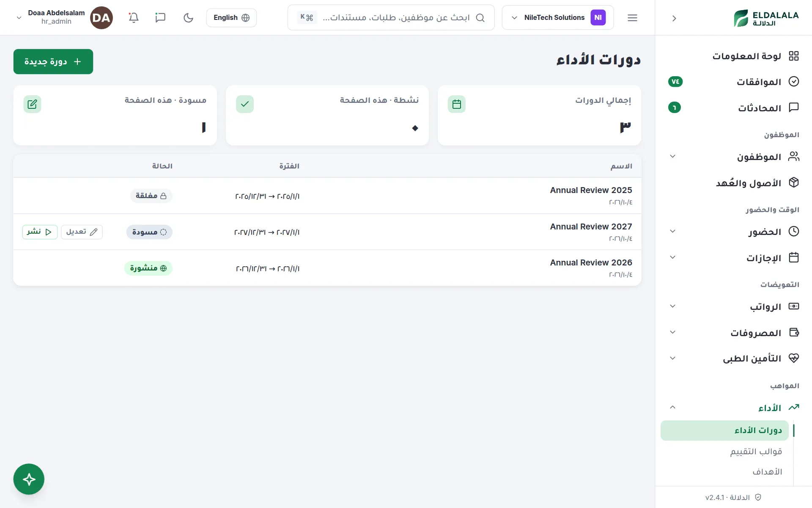Click the مغلقة closed status badge
Screen dimensions: 812x508
151,196
